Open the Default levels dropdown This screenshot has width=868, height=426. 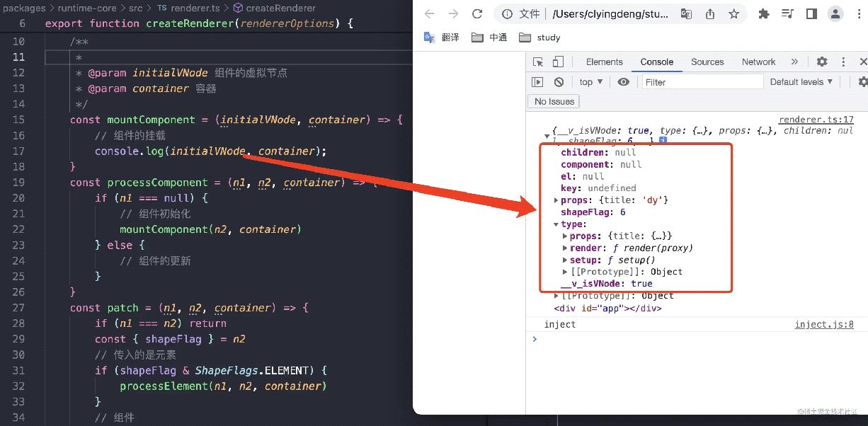(801, 82)
